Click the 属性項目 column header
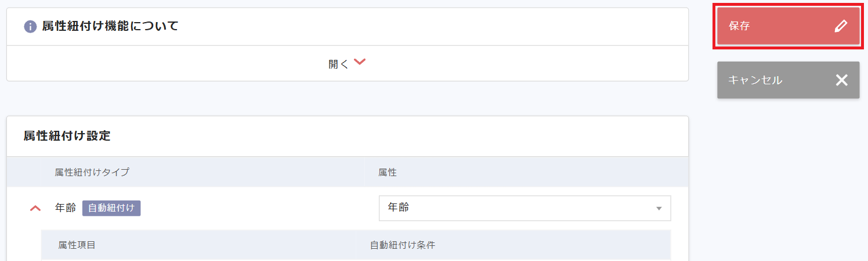 click(x=77, y=245)
